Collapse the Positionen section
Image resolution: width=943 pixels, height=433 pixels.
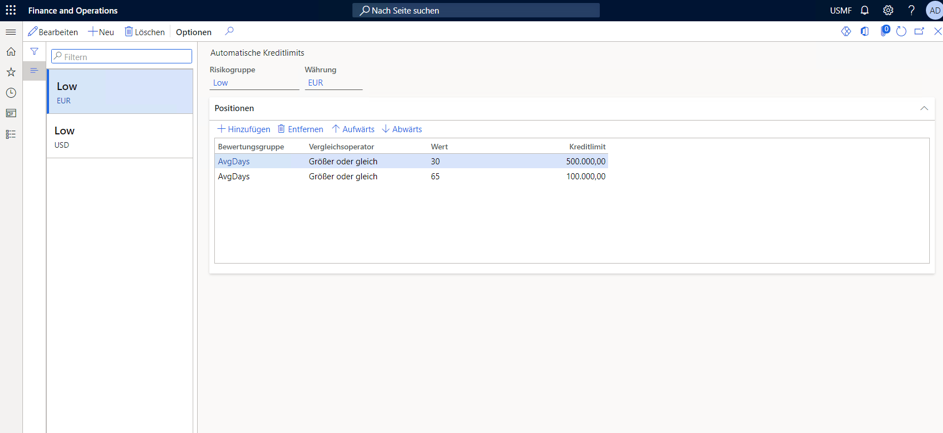[x=923, y=108]
